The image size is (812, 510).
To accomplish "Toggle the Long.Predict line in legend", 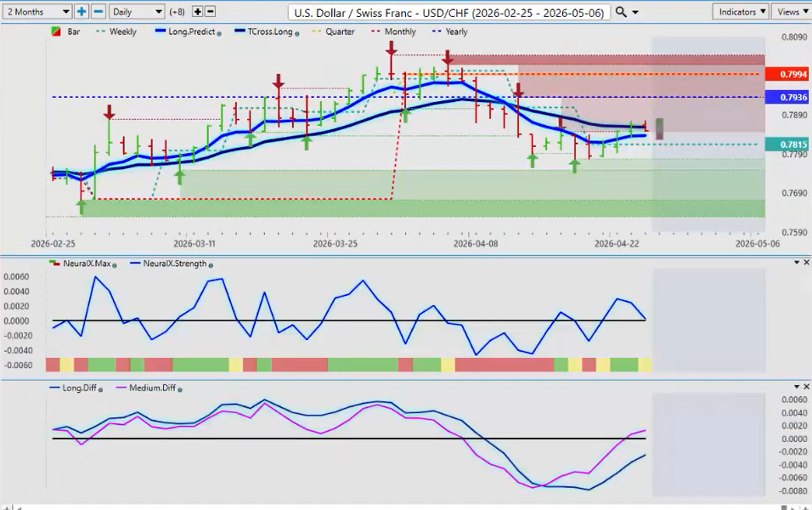I will click(x=185, y=31).
